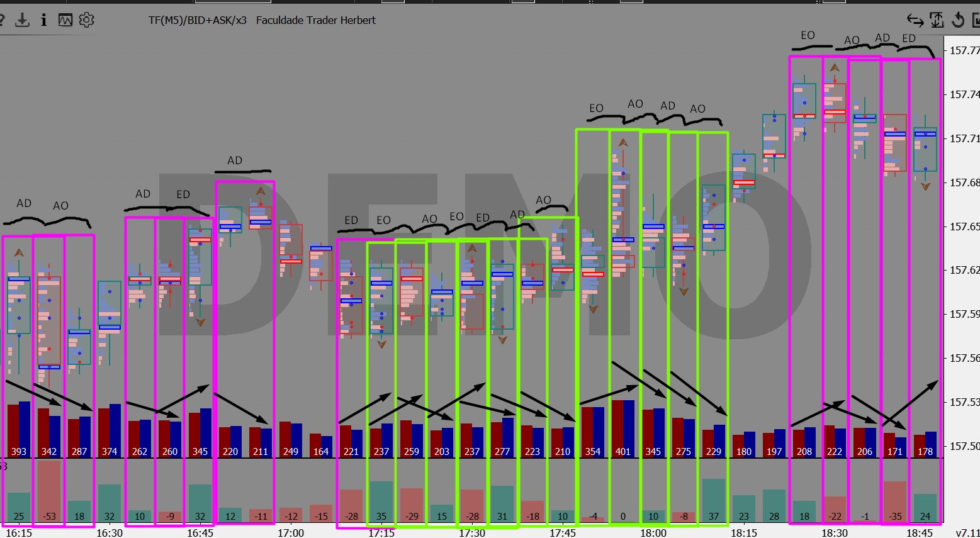Click the delta value 25
The image size is (980, 538).
tap(19, 517)
